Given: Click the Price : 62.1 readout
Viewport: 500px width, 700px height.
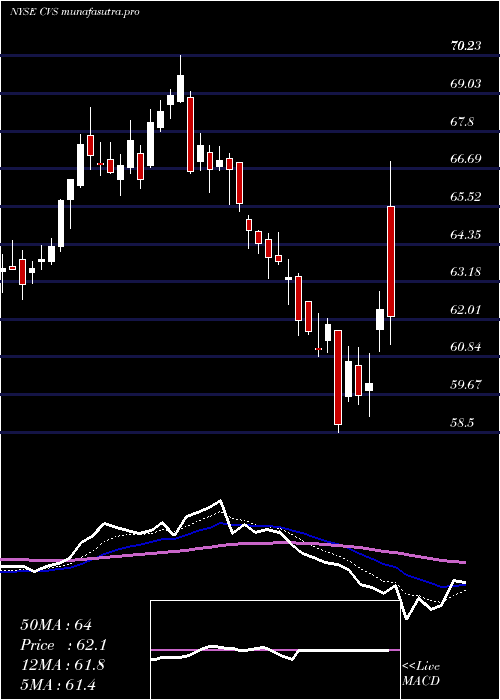Looking at the screenshot, I should pyautogui.click(x=63, y=645).
